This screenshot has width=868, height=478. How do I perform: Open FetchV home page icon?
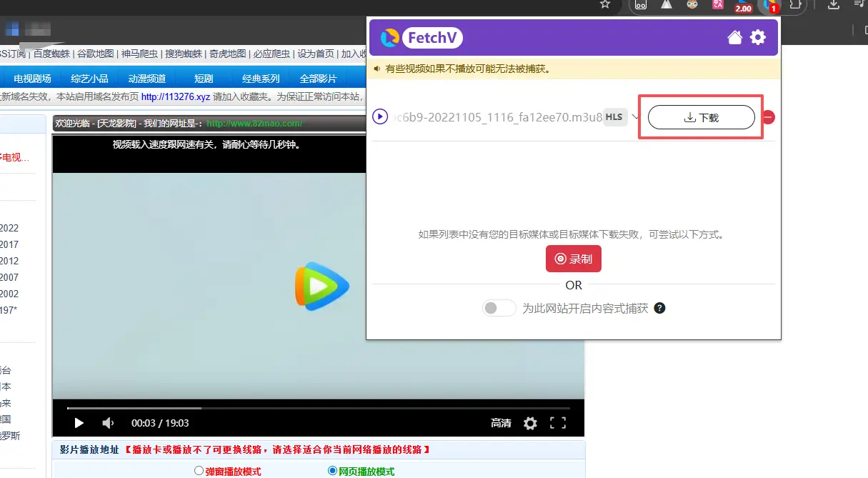tap(734, 38)
